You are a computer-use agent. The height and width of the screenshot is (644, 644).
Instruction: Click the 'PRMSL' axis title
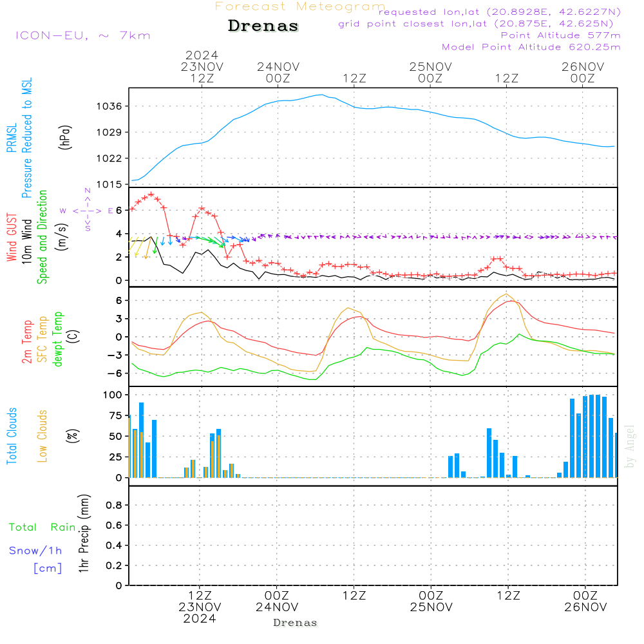point(12,138)
